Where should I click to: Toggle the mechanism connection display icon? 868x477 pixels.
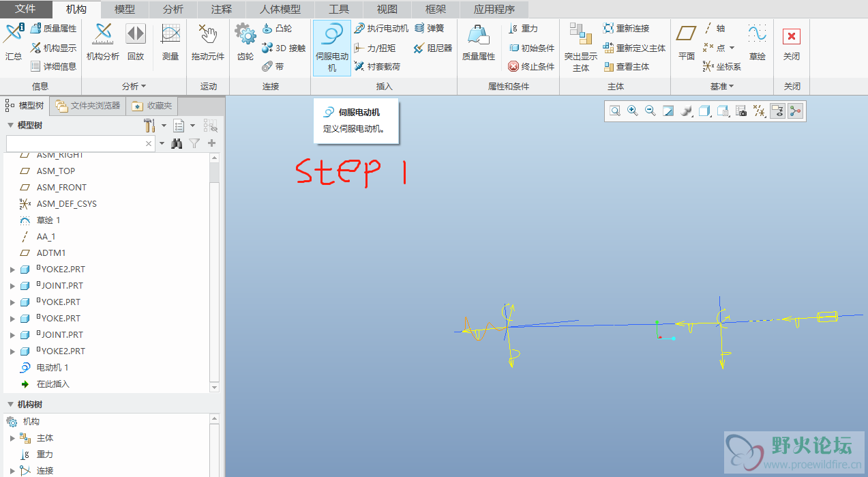(x=795, y=111)
